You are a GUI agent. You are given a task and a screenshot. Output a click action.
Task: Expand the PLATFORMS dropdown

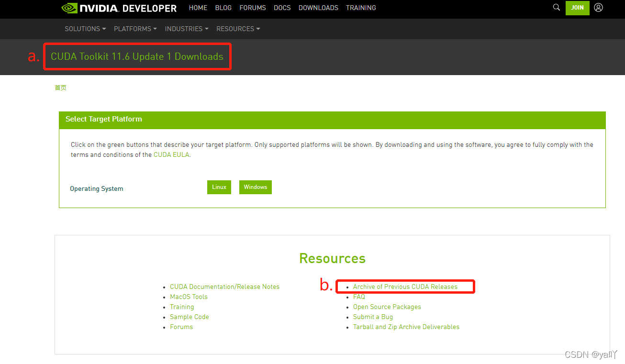click(x=135, y=29)
